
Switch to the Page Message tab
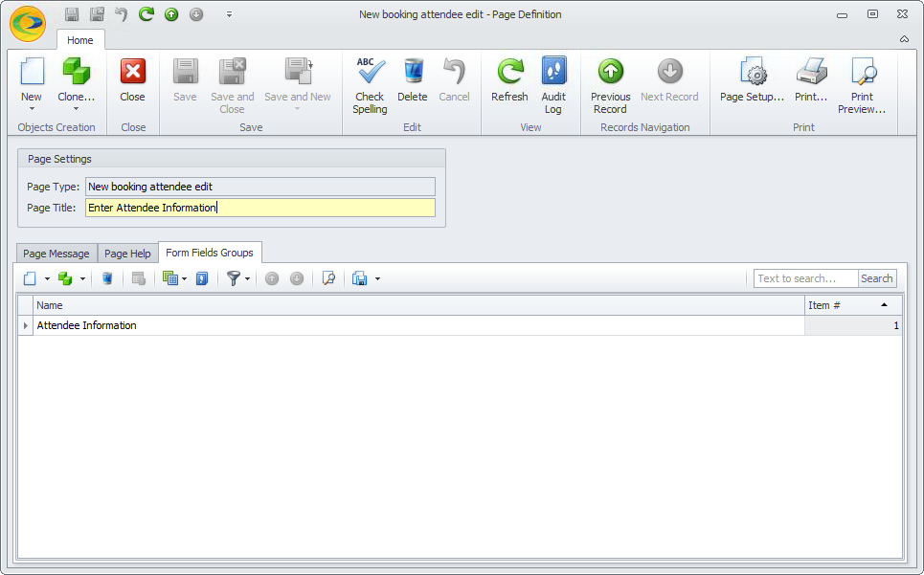[x=56, y=254]
